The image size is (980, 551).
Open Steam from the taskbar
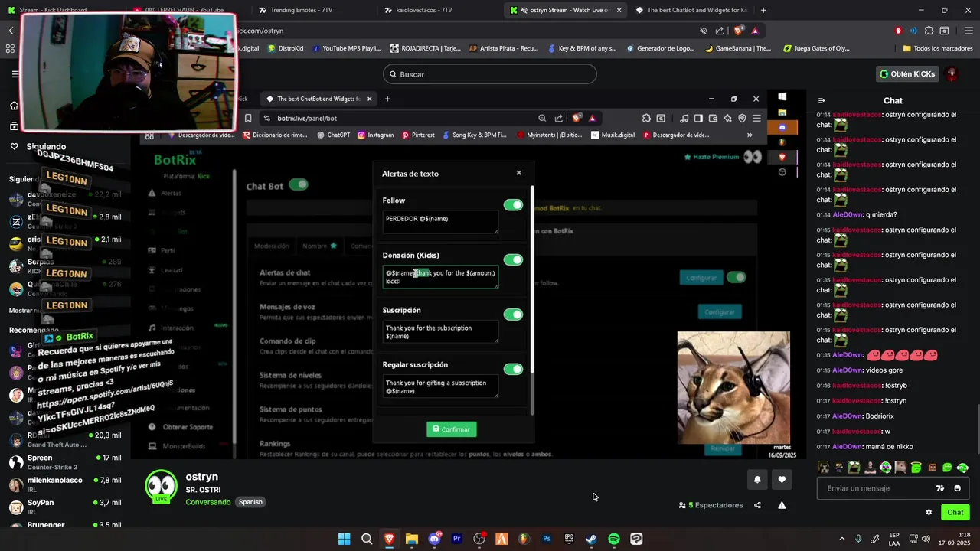coord(591,539)
